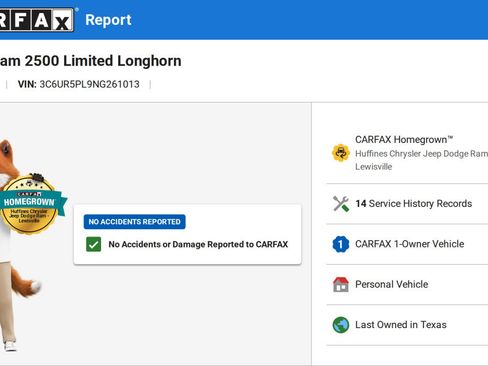Screen dimensions: 488x366
Task: Click the blue 1-Owner badge icon
Action: coord(341,244)
